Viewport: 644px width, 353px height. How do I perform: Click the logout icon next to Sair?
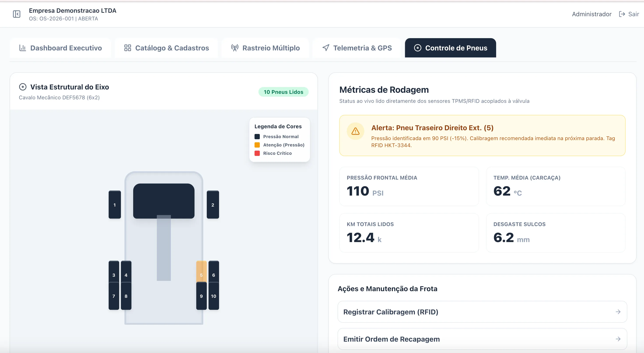click(622, 14)
